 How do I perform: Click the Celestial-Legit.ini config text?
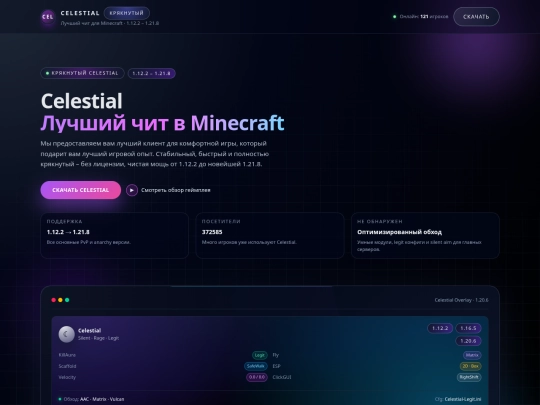click(x=463, y=399)
